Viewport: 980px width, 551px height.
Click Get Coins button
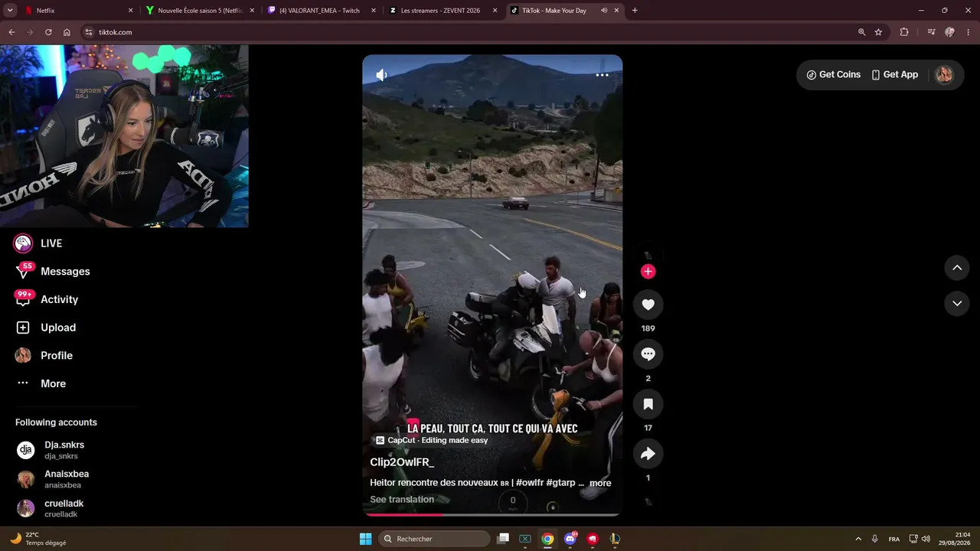tap(834, 75)
